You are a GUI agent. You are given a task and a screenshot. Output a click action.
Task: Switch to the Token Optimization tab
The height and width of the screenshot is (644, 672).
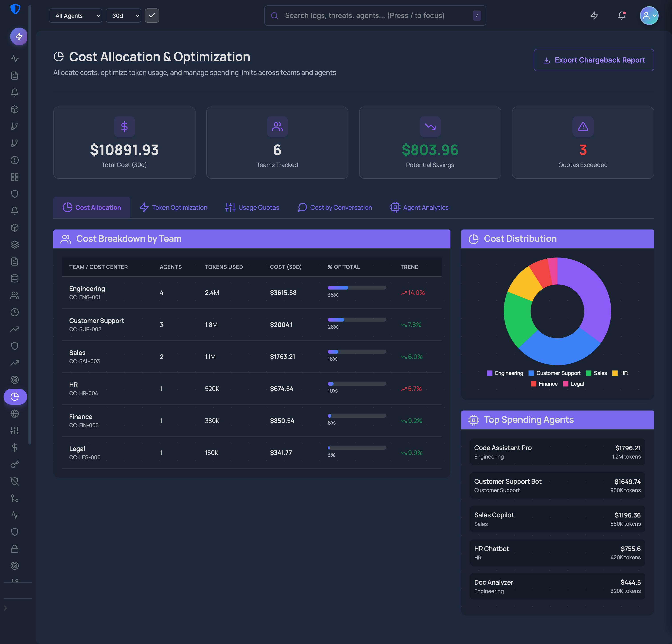click(174, 207)
